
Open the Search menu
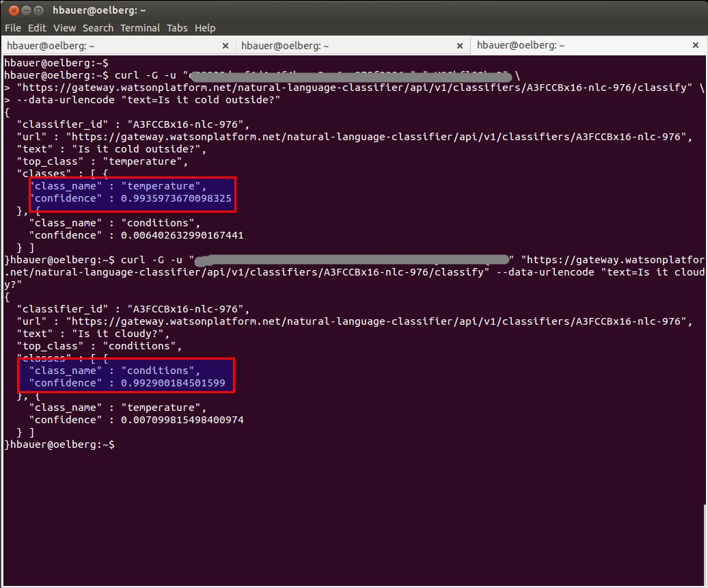point(98,28)
